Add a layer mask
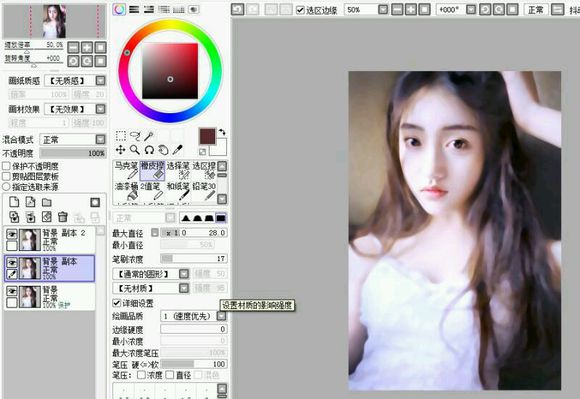Viewport: 580px width, 399px height. (x=95, y=202)
